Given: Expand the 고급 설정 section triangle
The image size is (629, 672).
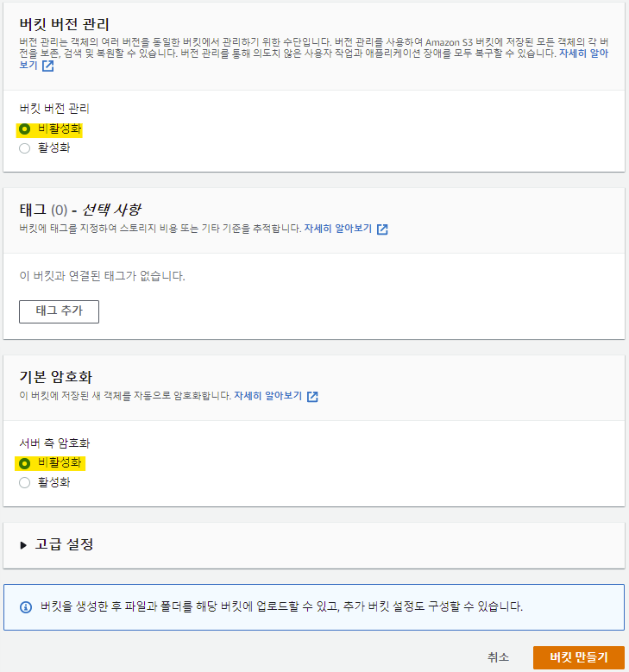Looking at the screenshot, I should pyautogui.click(x=23, y=545).
